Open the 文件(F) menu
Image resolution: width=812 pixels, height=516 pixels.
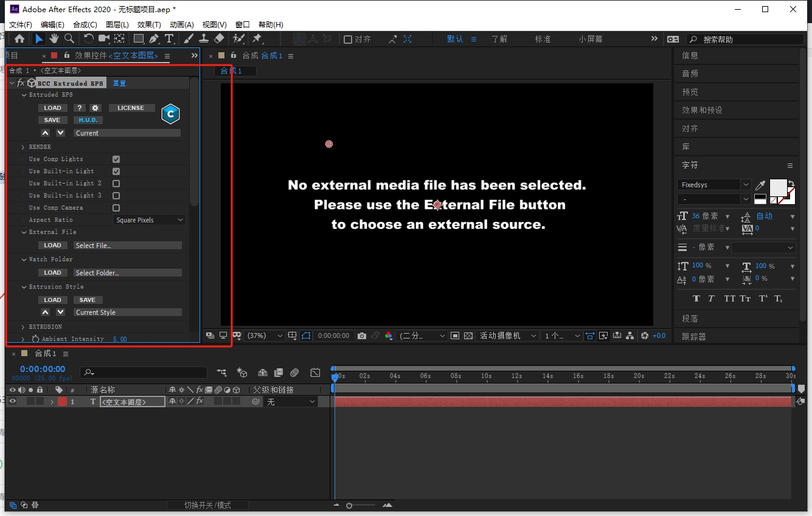(x=21, y=24)
